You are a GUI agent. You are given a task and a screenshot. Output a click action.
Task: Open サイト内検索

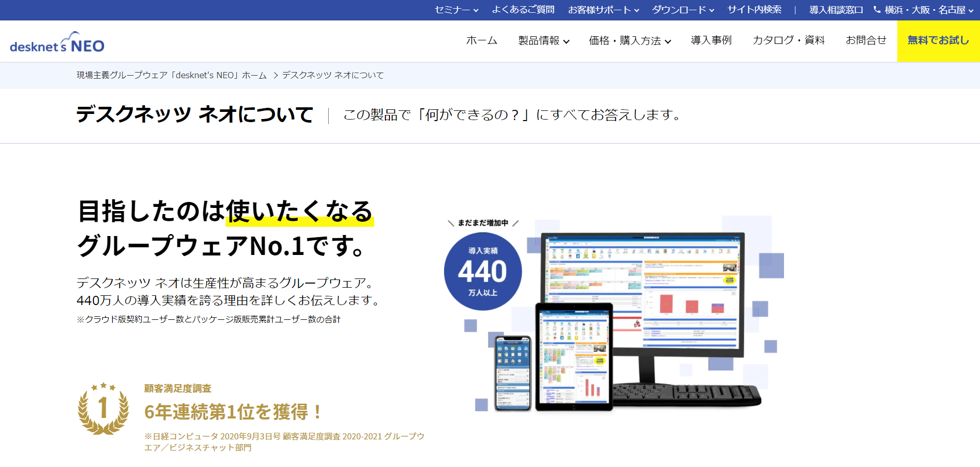[x=754, y=10]
